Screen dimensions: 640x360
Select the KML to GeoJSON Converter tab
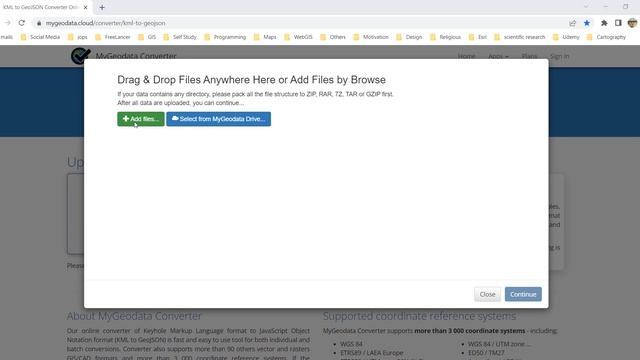pyautogui.click(x=41, y=7)
